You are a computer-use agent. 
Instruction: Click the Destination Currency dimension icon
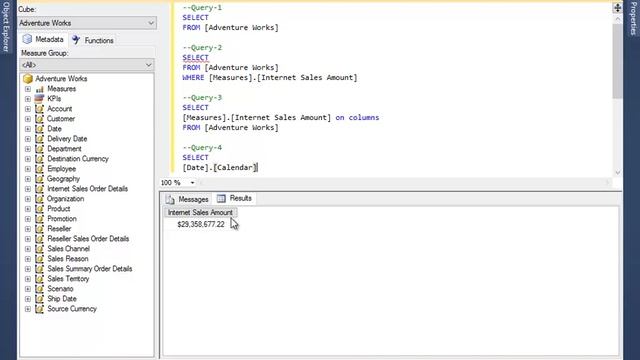click(x=39, y=159)
